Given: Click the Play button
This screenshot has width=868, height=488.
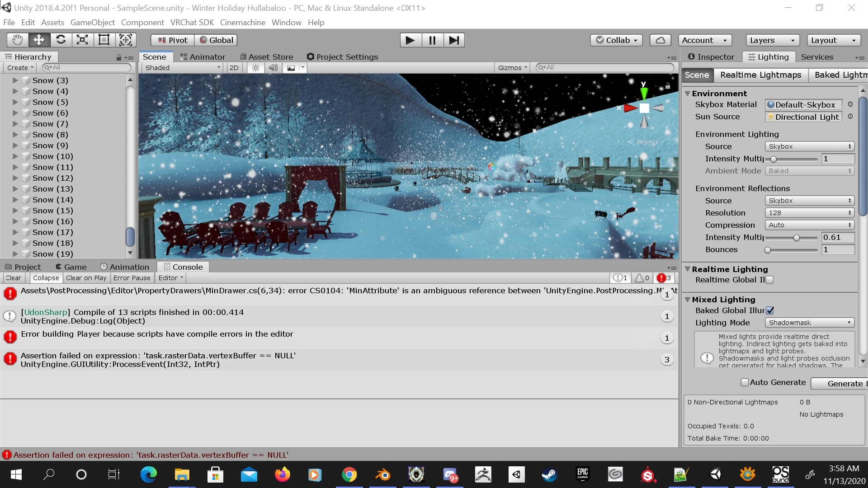Looking at the screenshot, I should [410, 40].
